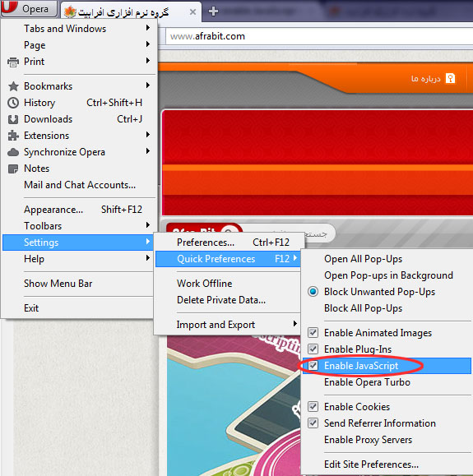473x476 pixels.
Task: Click the cloud icon beside Synchronize Opera
Action: pyautogui.click(x=13, y=152)
